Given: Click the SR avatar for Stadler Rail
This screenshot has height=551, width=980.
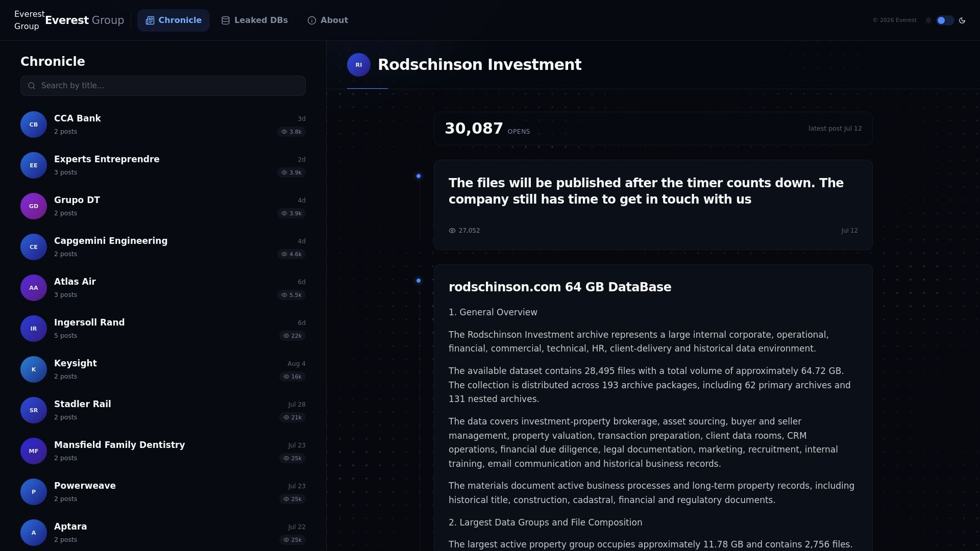Looking at the screenshot, I should [x=34, y=410].
